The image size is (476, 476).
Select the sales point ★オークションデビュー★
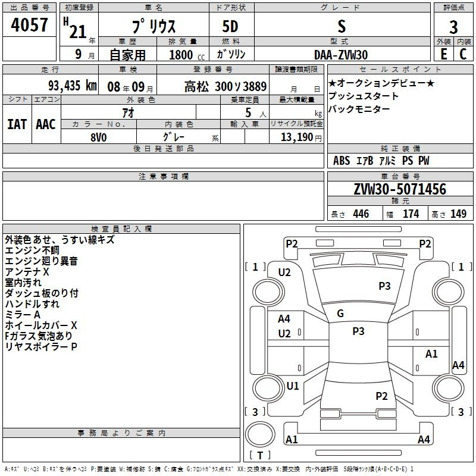pyautogui.click(x=381, y=83)
